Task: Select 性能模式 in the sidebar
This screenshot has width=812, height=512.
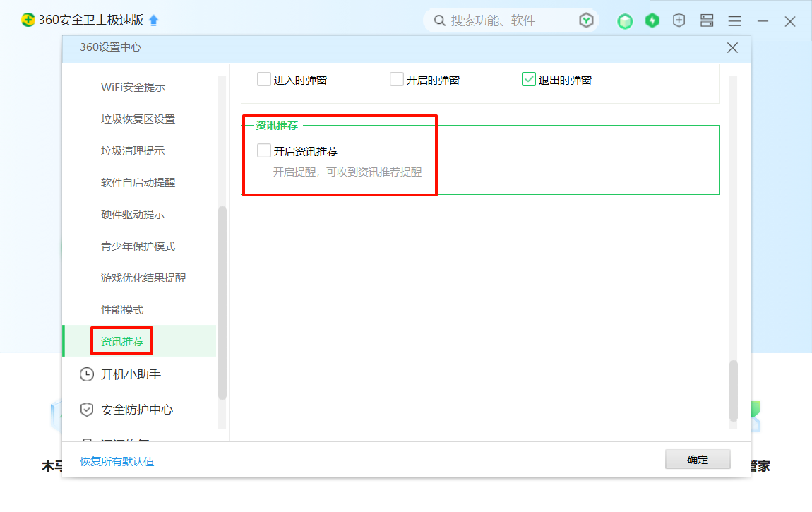Action: point(122,310)
